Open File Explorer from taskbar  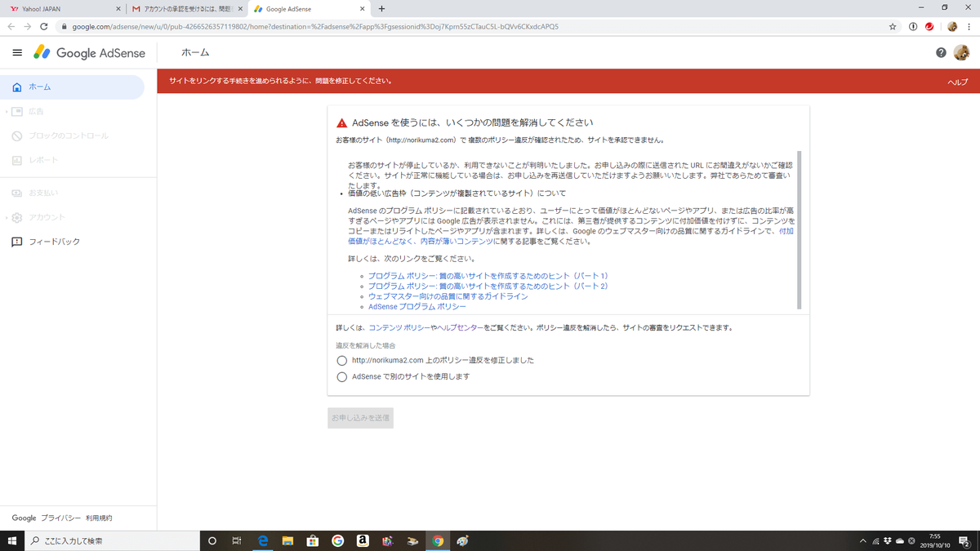tap(287, 540)
